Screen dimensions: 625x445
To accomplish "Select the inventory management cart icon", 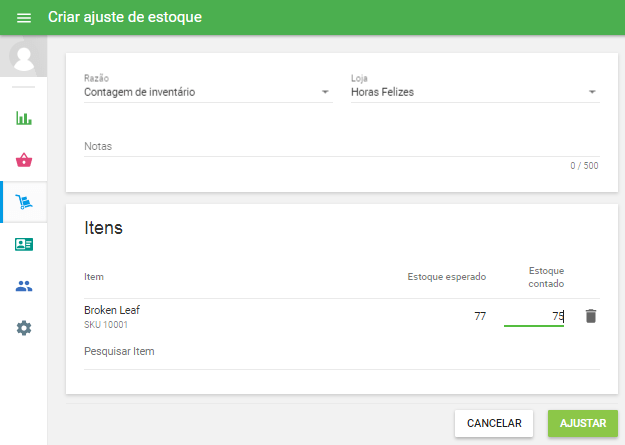I will pos(24,202).
